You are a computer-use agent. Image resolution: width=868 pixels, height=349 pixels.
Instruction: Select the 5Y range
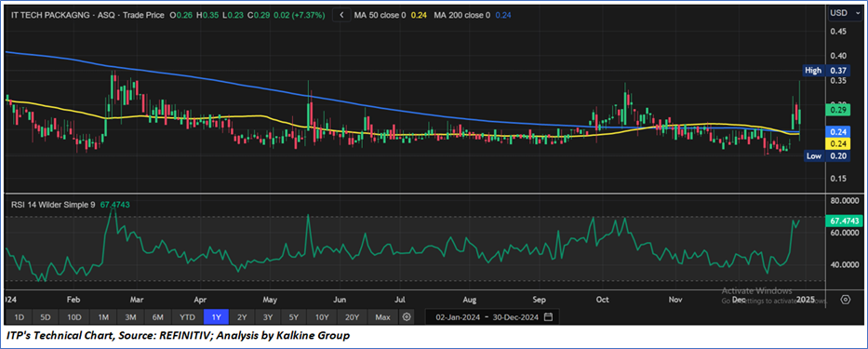pos(294,316)
